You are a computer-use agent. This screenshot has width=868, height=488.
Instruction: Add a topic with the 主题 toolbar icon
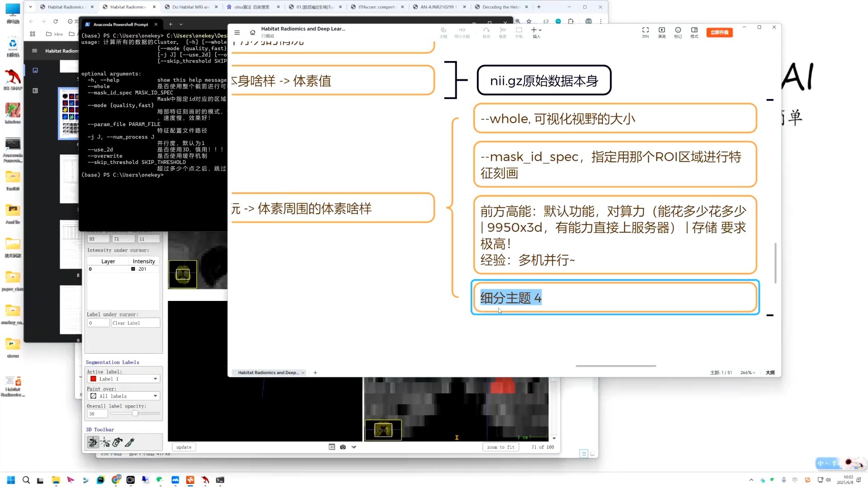(x=443, y=33)
